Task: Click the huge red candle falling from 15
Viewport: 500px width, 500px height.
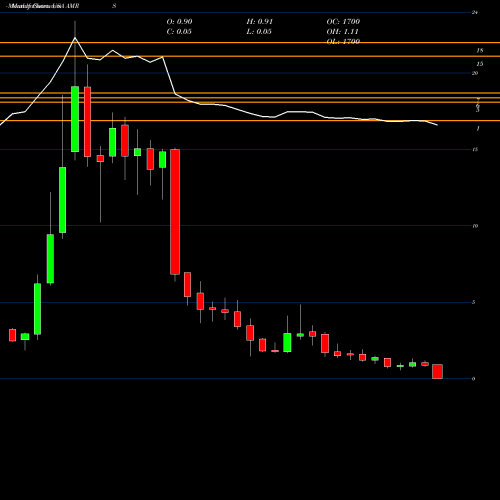Action: click(x=175, y=212)
